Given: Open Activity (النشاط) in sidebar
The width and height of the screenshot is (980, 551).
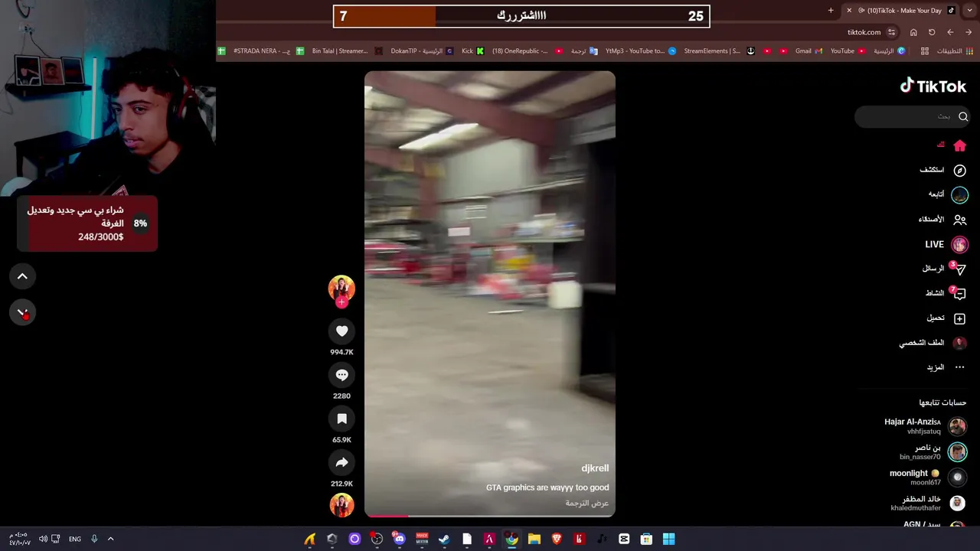Looking at the screenshot, I should pos(946,293).
